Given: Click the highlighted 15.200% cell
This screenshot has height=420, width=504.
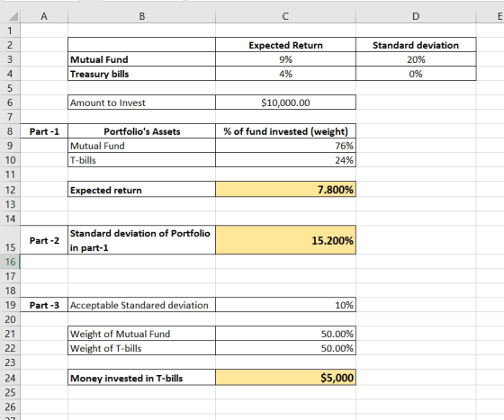Looking at the screenshot, I should 285,240.
